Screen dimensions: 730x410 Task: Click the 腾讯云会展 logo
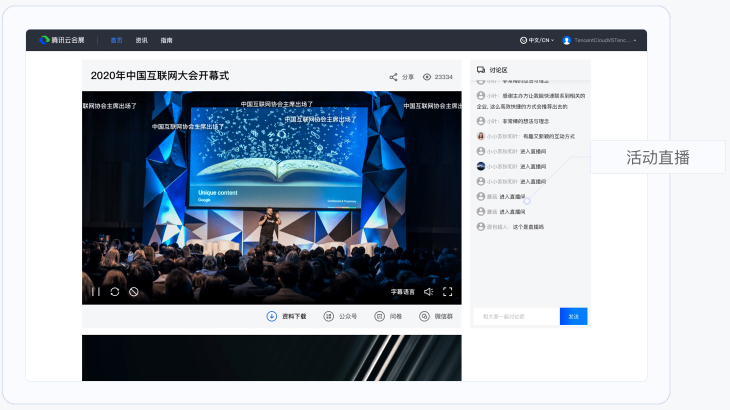(x=62, y=40)
